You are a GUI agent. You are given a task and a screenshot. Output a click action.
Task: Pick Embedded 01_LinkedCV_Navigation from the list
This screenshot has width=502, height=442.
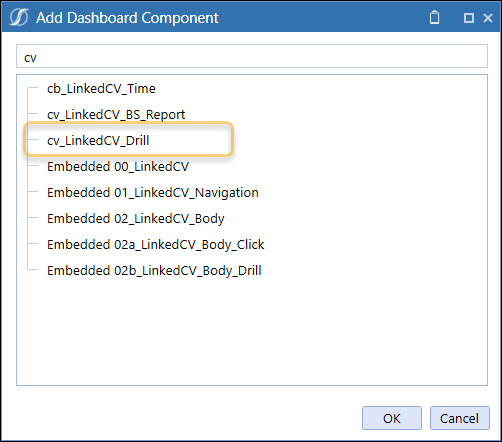[153, 193]
